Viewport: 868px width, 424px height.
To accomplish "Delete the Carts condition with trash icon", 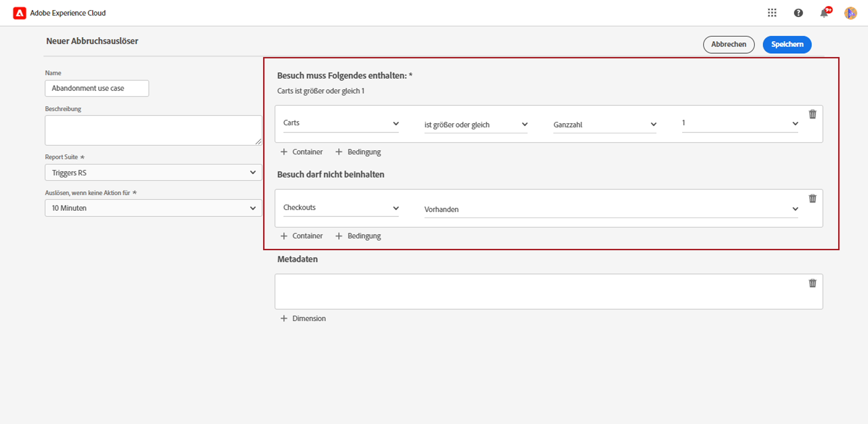I will pos(812,114).
